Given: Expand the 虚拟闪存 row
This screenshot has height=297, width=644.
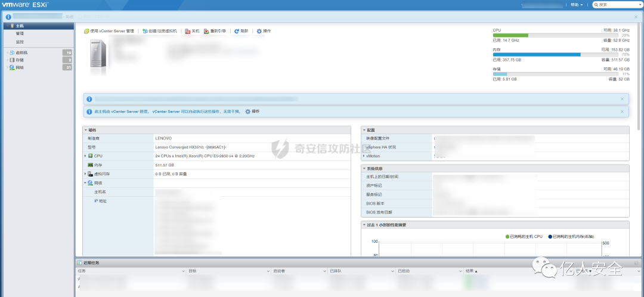Looking at the screenshot, I should (x=85, y=174).
